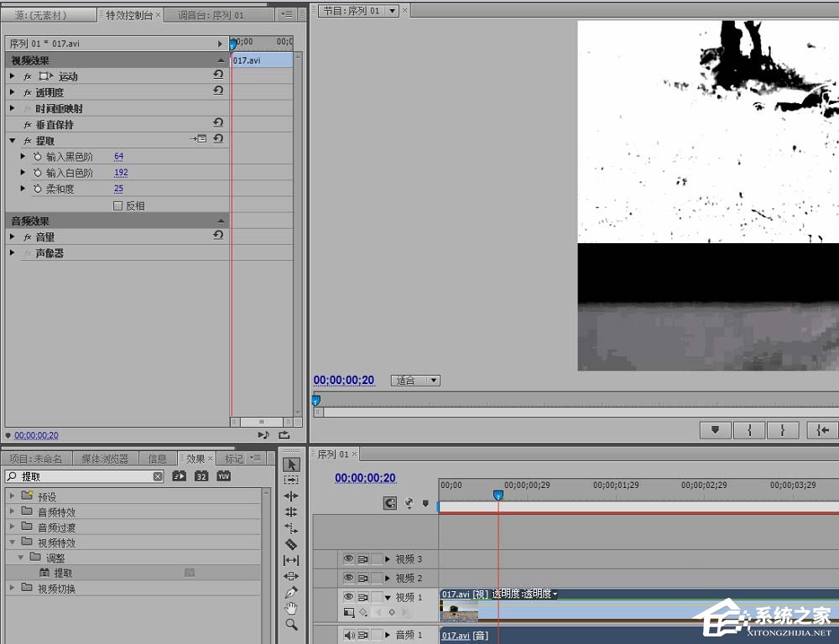Reset the 提取 effect parameters
839x644 pixels.
tap(218, 139)
